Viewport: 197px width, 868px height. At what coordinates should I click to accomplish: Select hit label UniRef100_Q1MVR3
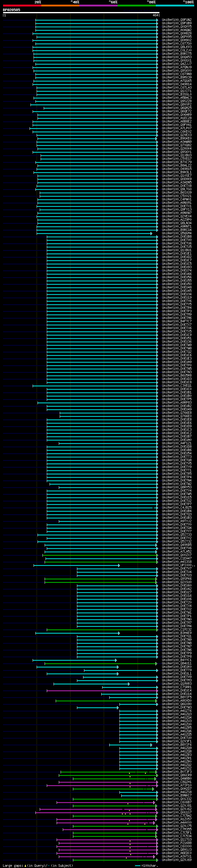(x=177, y=684)
